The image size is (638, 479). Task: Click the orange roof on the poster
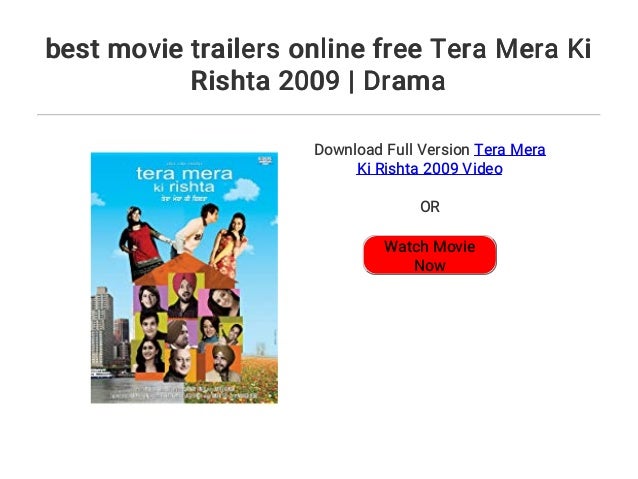[186, 269]
